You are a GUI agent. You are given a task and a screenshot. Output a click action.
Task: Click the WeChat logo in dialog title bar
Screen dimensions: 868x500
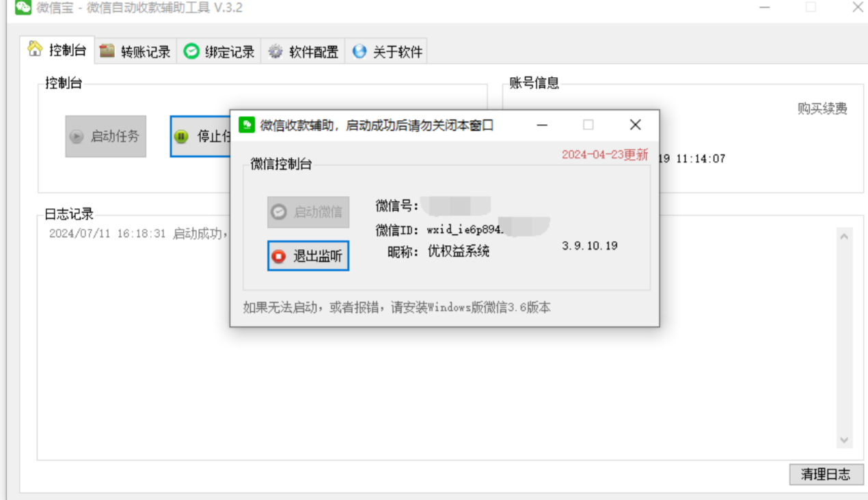coord(246,124)
